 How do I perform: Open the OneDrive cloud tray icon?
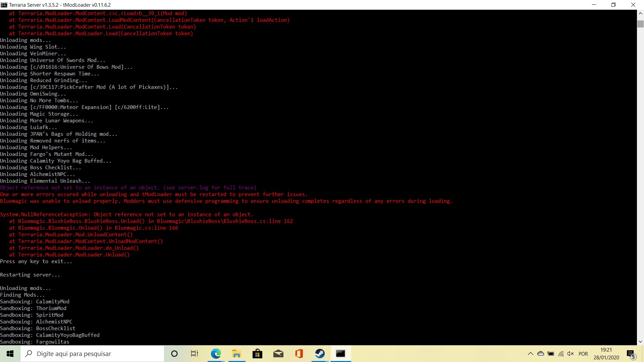point(541,354)
